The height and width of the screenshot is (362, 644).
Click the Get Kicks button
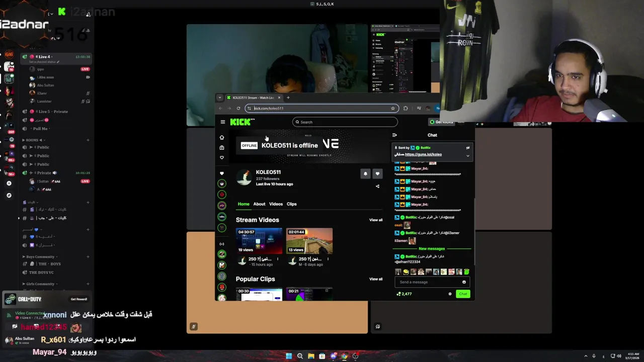443,122
